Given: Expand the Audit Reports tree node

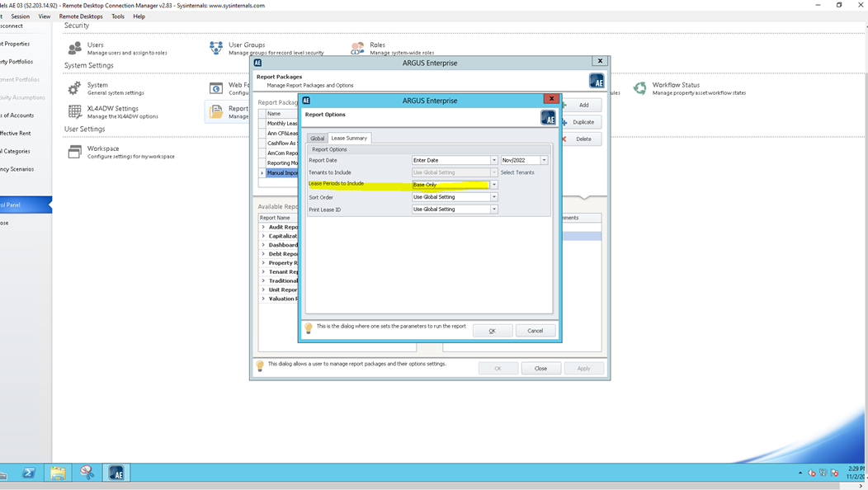Looking at the screenshot, I should point(263,227).
